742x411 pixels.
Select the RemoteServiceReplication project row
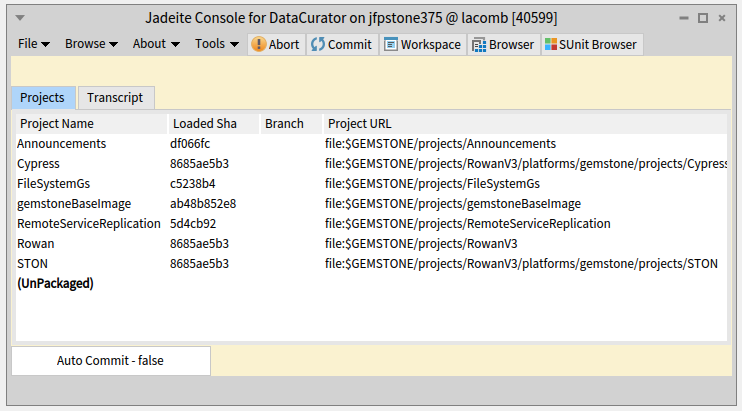[x=88, y=224]
